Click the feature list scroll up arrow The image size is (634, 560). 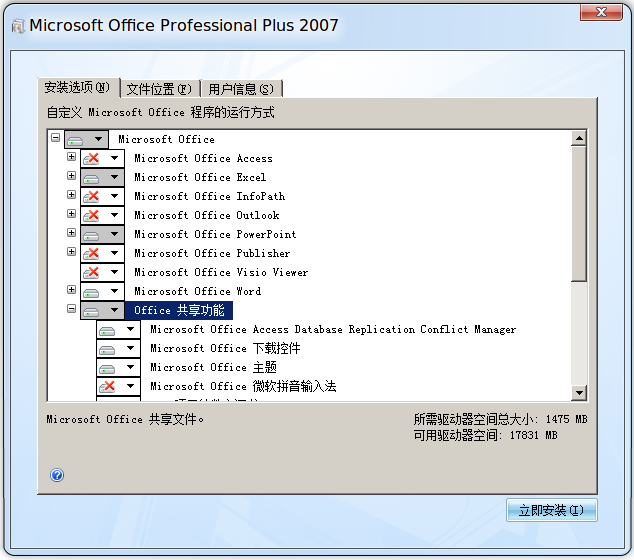tap(579, 139)
